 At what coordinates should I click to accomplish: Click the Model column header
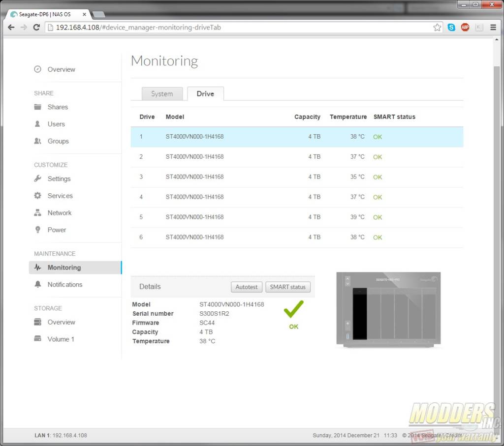pos(175,117)
